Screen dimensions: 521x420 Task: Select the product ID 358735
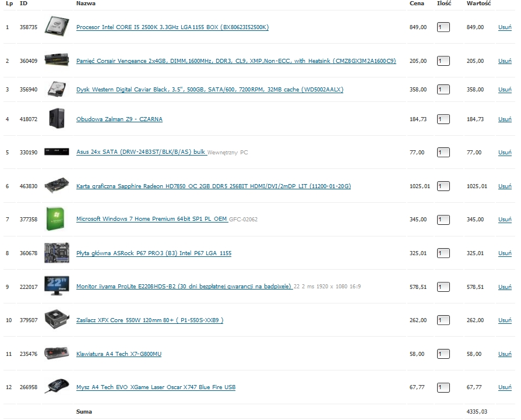click(29, 27)
